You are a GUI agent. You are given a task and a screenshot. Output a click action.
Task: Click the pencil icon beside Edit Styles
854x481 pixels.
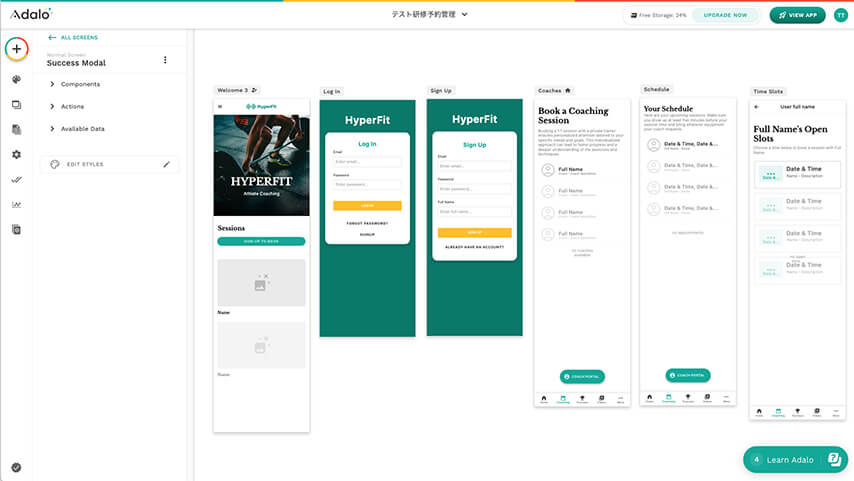[167, 164]
